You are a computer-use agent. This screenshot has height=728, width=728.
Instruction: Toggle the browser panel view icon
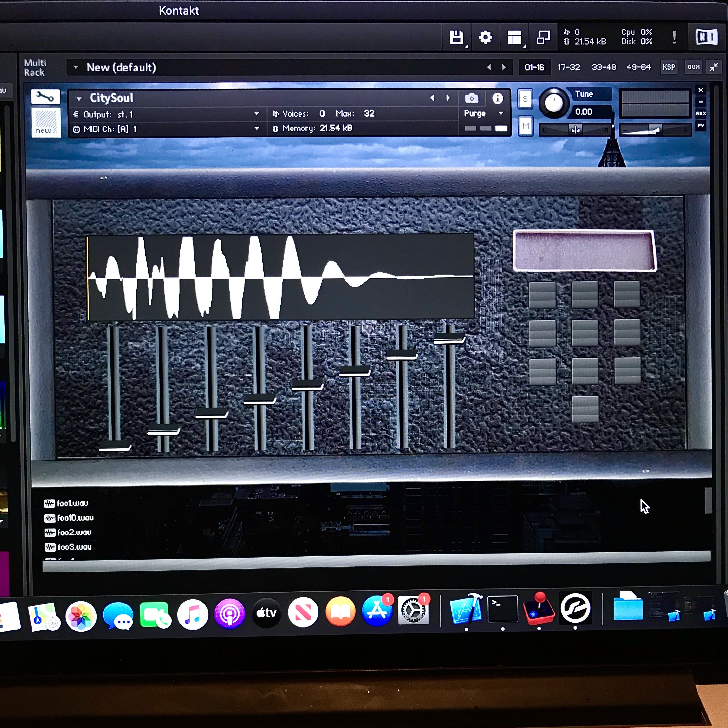point(515,37)
